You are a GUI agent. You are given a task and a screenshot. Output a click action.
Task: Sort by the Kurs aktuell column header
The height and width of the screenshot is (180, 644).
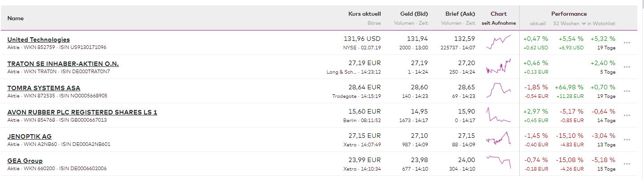(364, 14)
